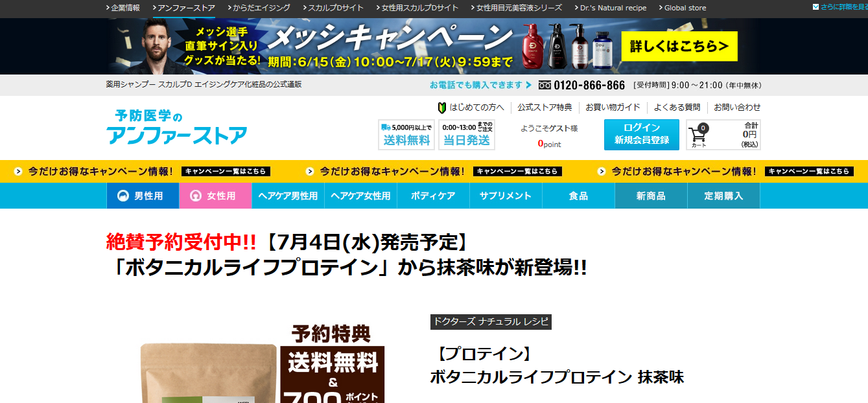868x403 pixels.
Task: Click the 当日発送 same-day shipping badge
Action: tap(467, 135)
